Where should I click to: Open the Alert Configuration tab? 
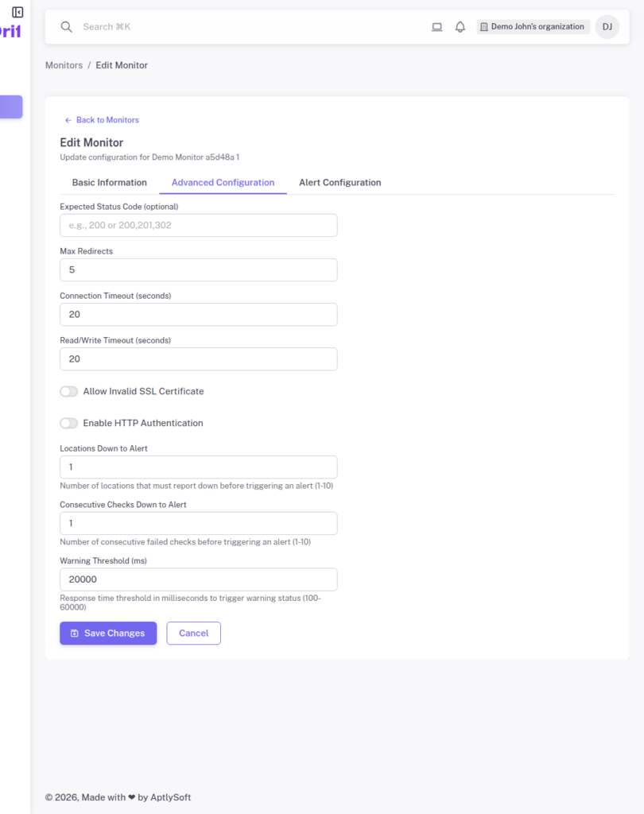click(339, 182)
